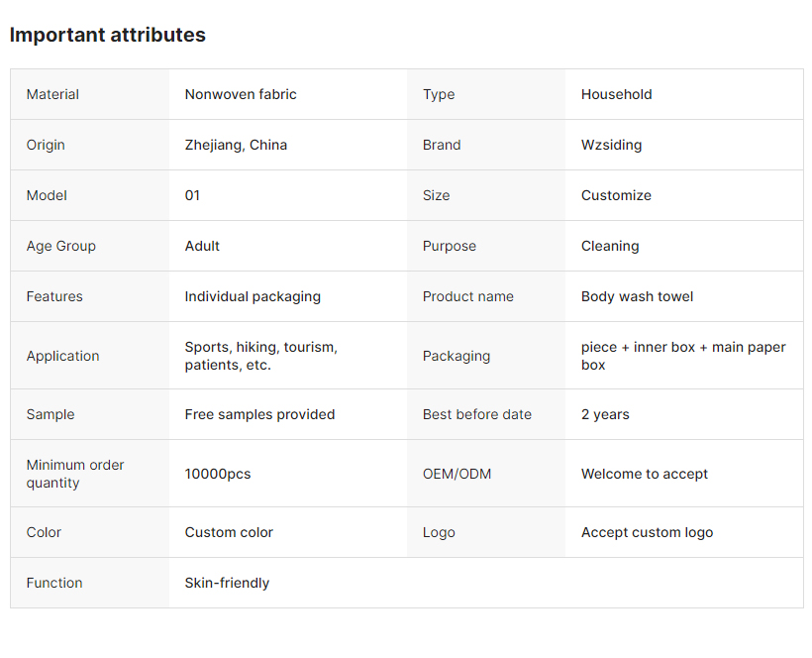The height and width of the screenshot is (658, 812).
Task: Click the 2 years best before value
Action: tap(605, 414)
